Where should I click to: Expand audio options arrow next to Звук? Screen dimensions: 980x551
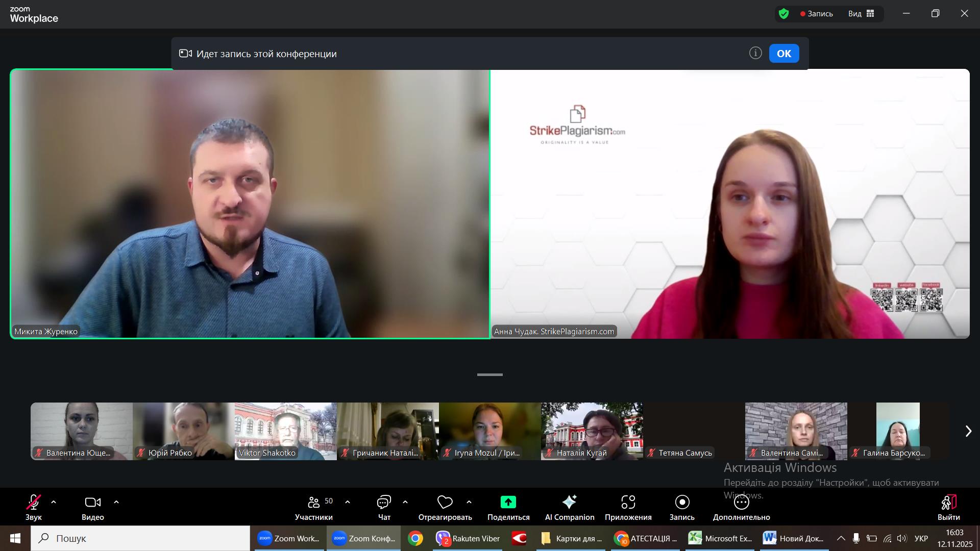(x=54, y=502)
